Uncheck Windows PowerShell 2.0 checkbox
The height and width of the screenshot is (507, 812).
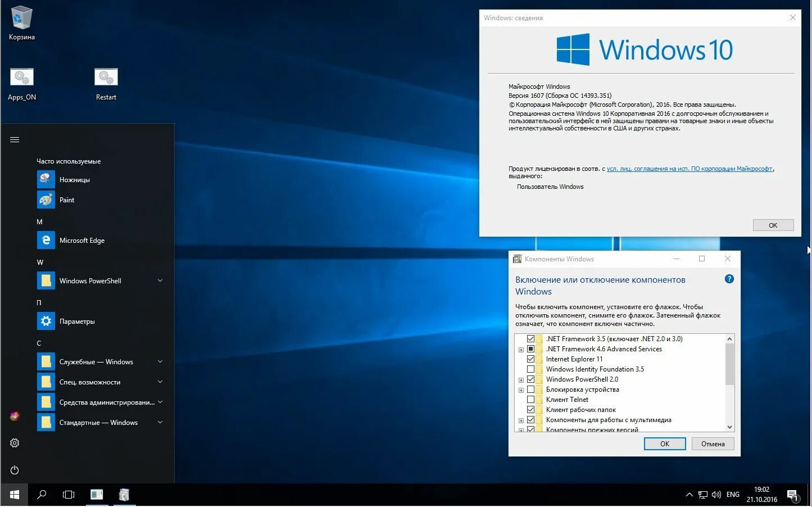[530, 379]
